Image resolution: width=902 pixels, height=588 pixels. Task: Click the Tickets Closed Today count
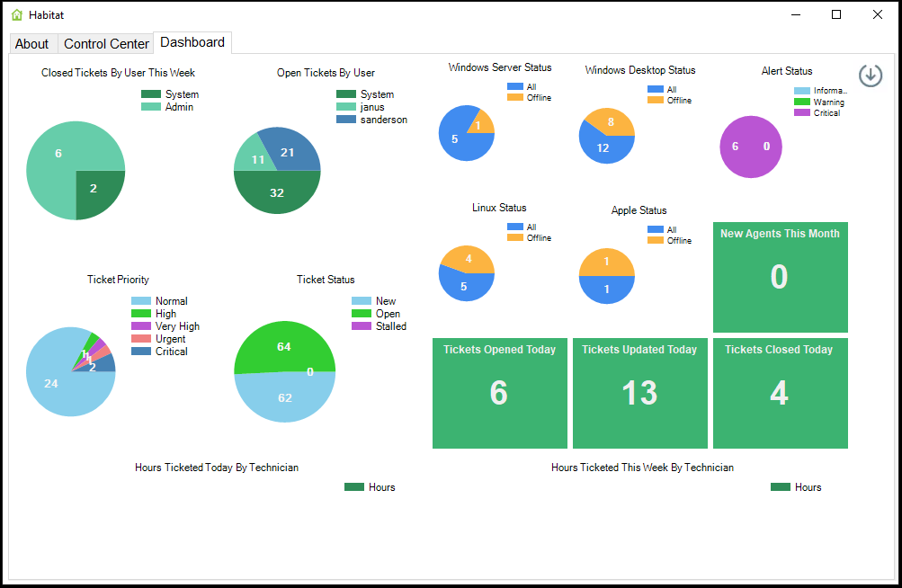(779, 394)
